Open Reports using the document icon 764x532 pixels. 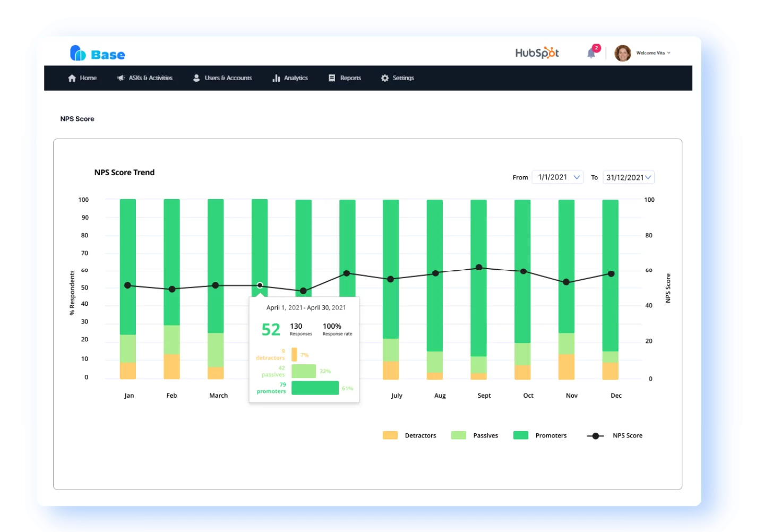[x=331, y=78]
